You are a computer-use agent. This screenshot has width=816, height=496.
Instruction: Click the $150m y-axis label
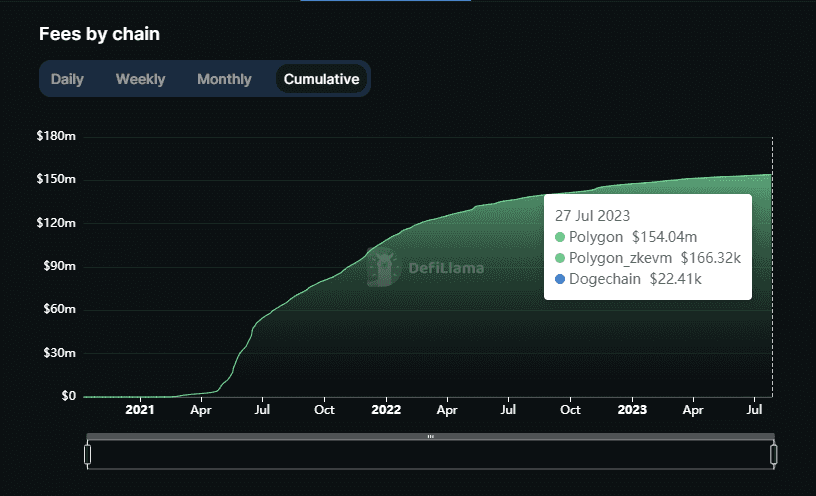[56, 179]
